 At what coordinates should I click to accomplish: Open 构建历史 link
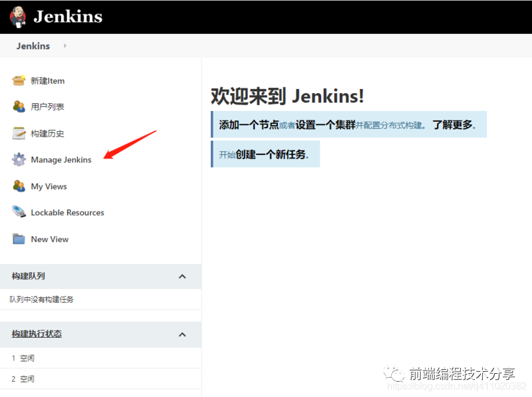[x=47, y=134]
